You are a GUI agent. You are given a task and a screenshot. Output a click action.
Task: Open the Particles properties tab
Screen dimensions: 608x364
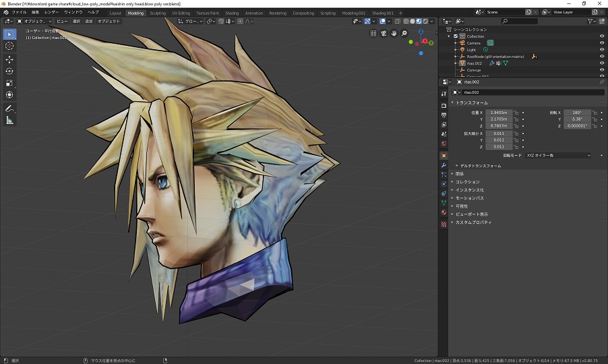(444, 175)
